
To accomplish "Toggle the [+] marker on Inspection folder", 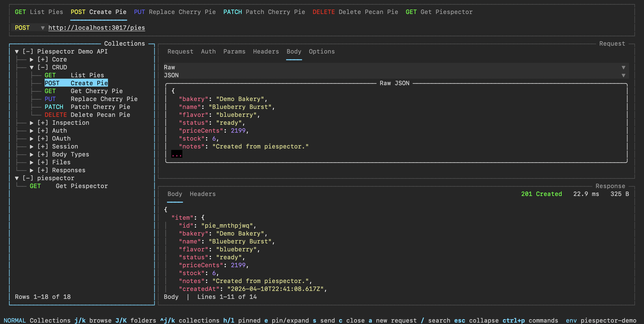I will tap(43, 123).
